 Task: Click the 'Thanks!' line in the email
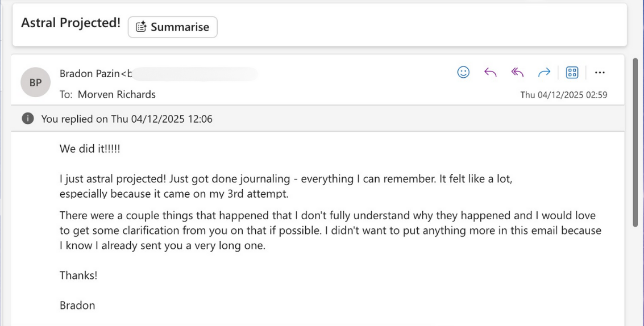point(78,275)
